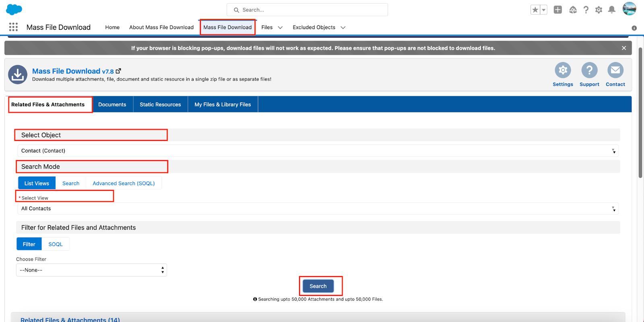Open the Setup gear icon
The image size is (644, 322).
point(599,10)
